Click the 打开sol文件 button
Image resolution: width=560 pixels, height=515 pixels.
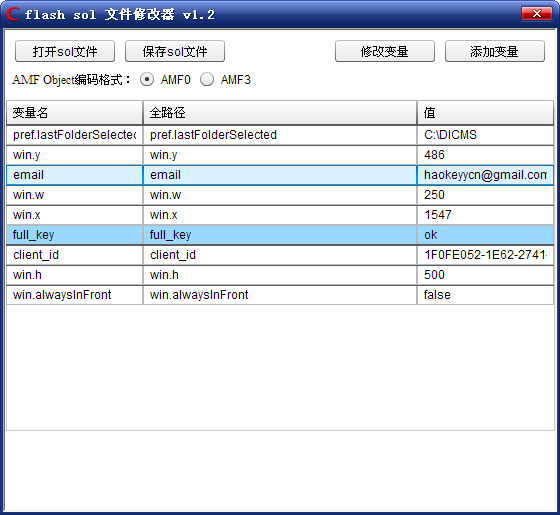point(65,51)
